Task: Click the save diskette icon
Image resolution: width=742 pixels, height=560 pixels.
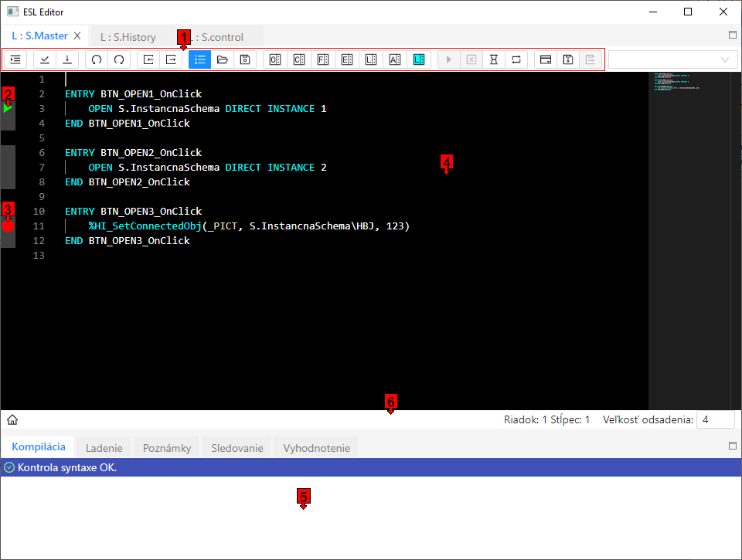Action: tap(245, 59)
